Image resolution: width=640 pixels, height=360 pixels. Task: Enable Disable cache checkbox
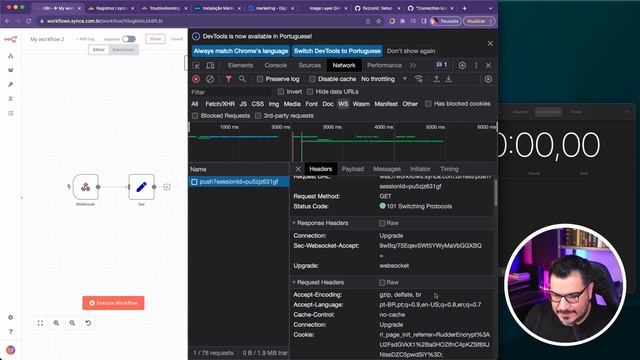pos(312,79)
